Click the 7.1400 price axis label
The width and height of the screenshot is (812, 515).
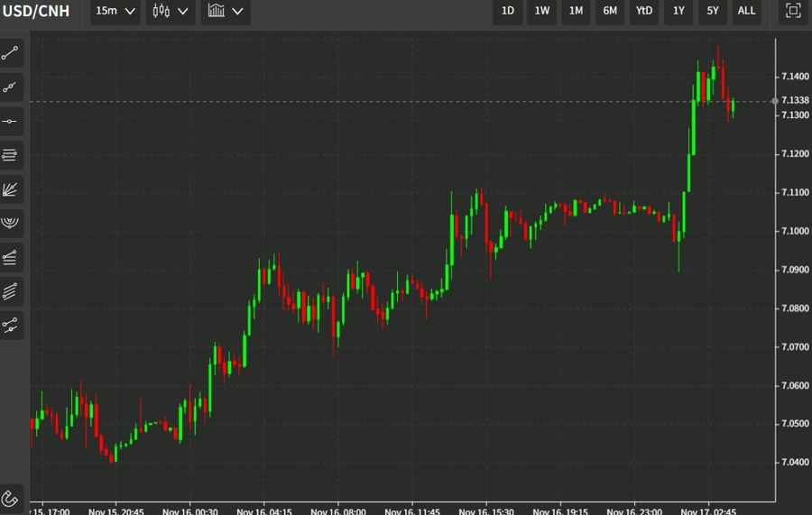(x=795, y=77)
